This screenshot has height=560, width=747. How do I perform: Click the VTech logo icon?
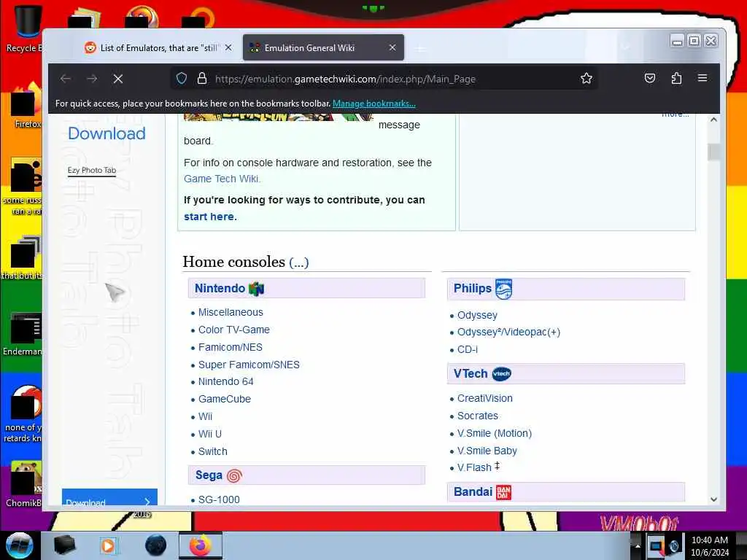pos(501,374)
